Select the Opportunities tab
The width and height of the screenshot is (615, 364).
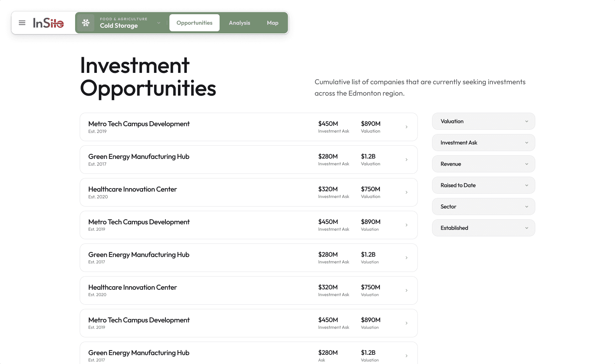(194, 23)
